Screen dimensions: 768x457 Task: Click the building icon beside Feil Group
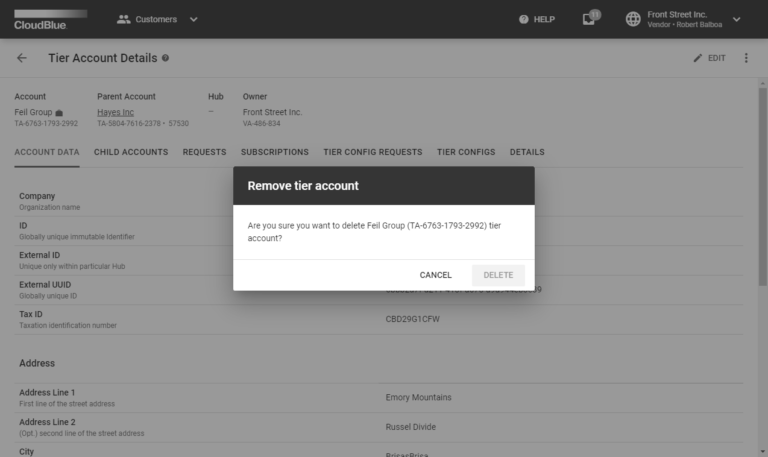[x=59, y=113]
